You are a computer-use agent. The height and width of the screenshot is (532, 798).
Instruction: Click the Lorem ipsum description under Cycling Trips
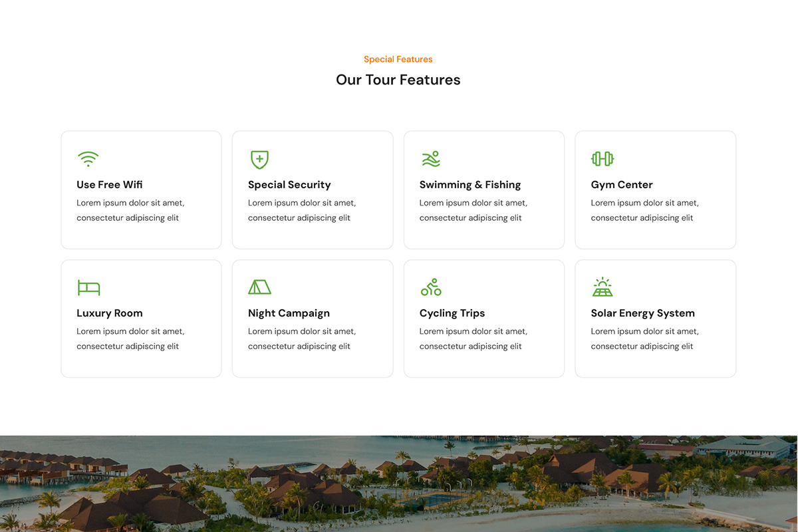click(473, 338)
